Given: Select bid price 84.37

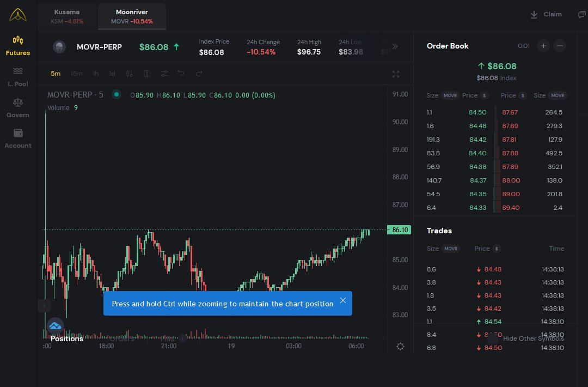Looking at the screenshot, I should click(x=478, y=180).
